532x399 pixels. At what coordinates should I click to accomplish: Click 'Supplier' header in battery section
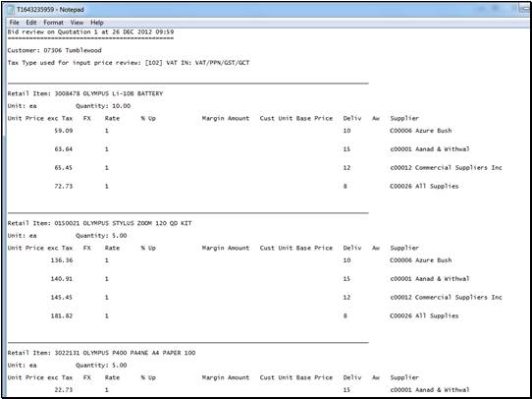tap(404, 118)
